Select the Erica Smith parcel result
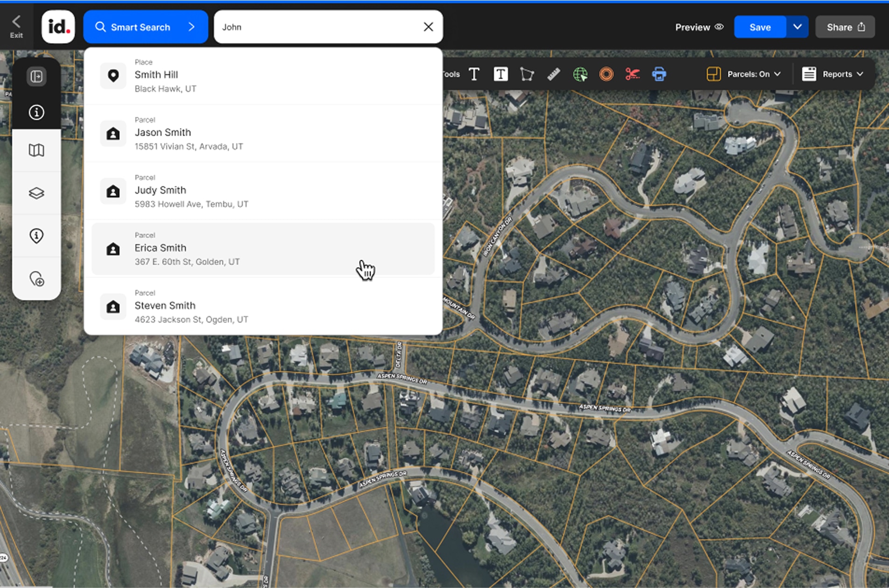889x588 pixels. click(263, 249)
